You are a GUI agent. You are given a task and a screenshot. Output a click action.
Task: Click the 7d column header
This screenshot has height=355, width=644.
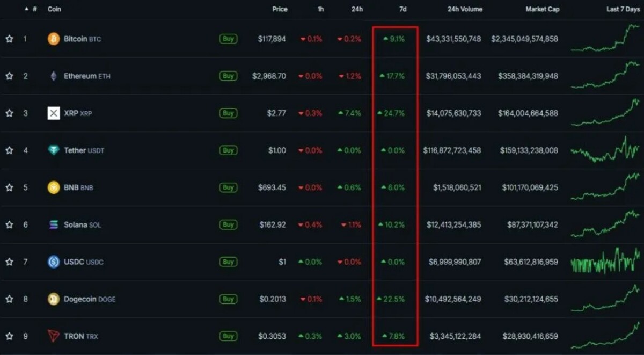[x=402, y=9]
